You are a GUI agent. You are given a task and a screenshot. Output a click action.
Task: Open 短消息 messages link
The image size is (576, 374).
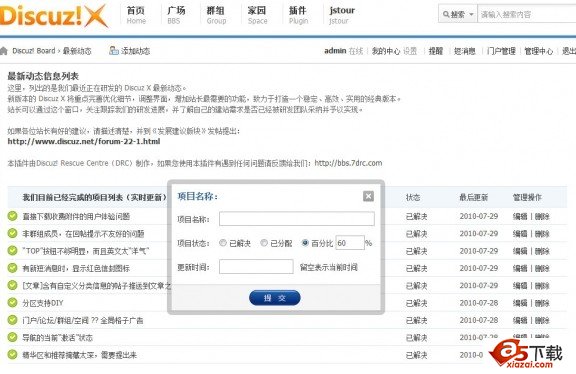[465, 51]
